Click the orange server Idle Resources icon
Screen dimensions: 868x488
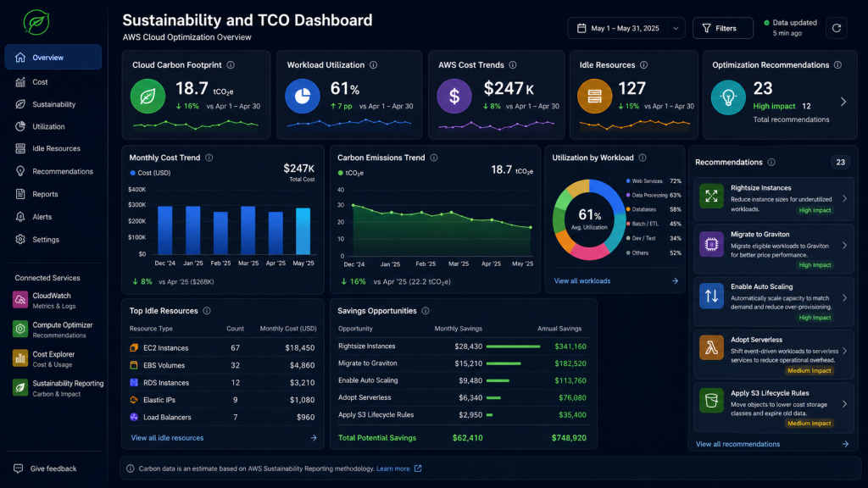click(x=594, y=97)
